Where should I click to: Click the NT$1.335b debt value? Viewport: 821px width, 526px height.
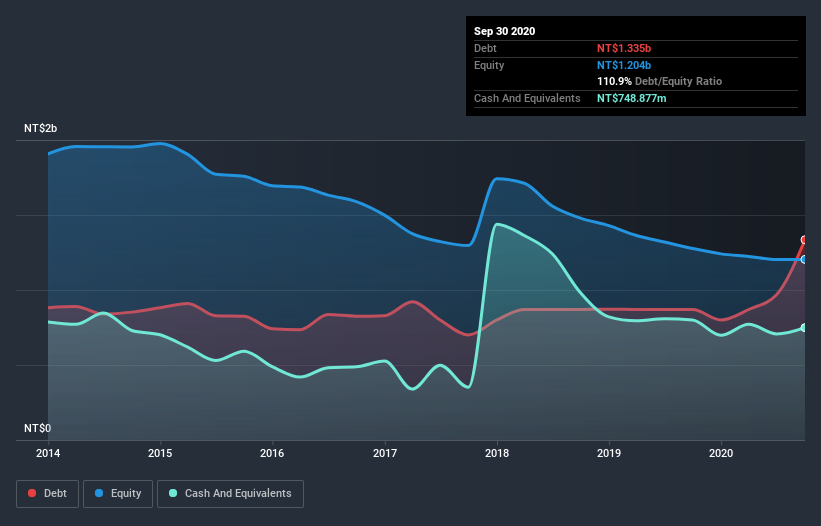pos(624,48)
